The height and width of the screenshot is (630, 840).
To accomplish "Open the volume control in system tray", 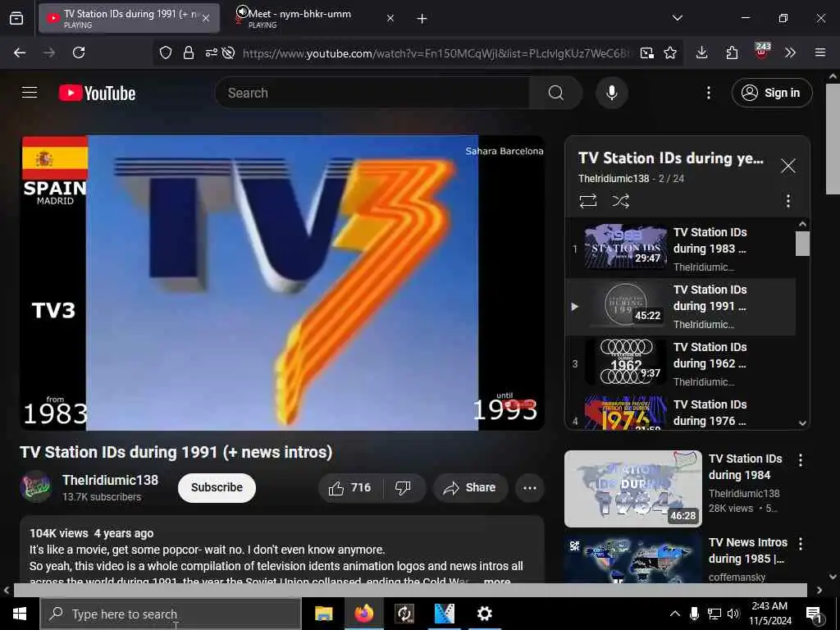I will point(733,614).
